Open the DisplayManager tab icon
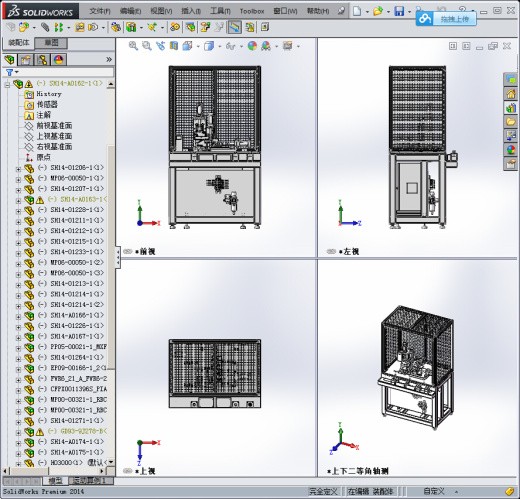This screenshot has width=520, height=499. (59, 60)
